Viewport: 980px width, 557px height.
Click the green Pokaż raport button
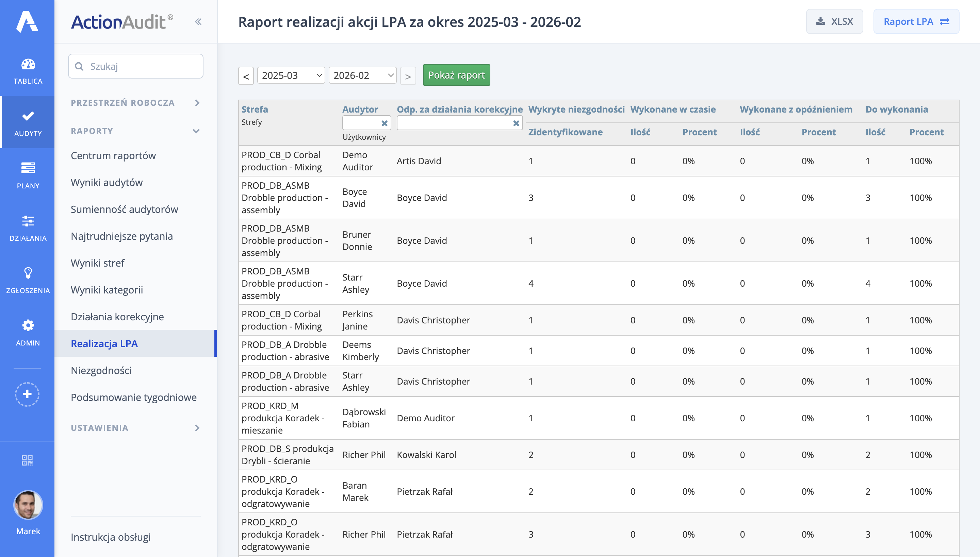pos(456,75)
